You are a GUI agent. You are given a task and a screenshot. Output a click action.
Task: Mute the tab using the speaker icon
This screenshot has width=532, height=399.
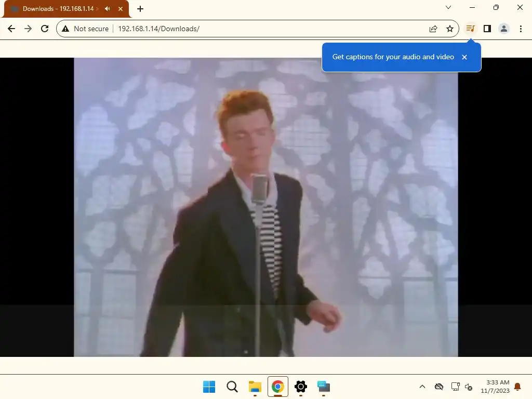(108, 9)
